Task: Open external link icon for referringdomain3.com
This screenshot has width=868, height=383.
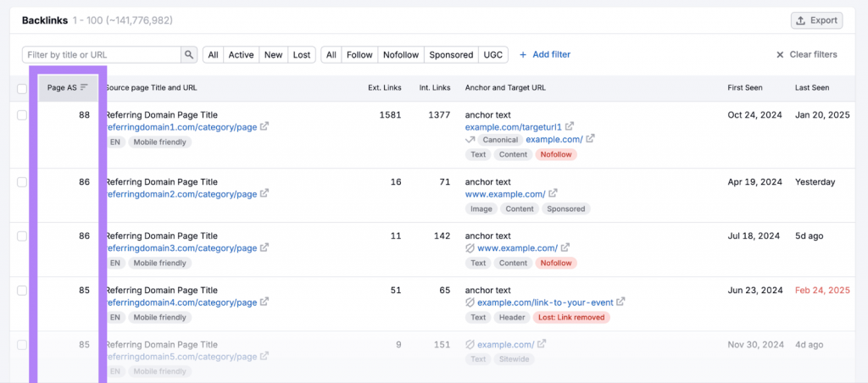Action: point(264,248)
